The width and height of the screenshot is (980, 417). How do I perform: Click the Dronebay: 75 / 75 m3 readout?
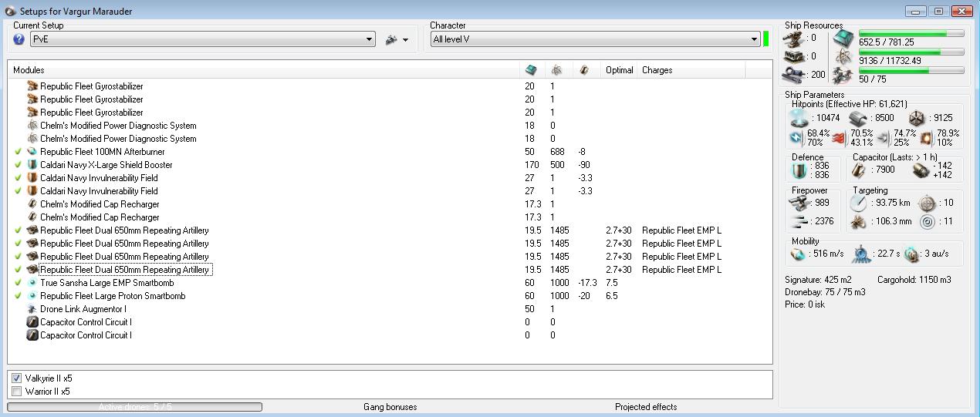click(x=825, y=292)
